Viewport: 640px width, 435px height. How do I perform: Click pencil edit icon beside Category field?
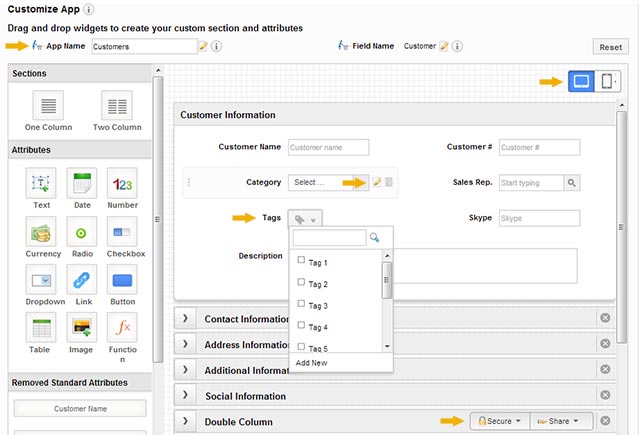[377, 182]
